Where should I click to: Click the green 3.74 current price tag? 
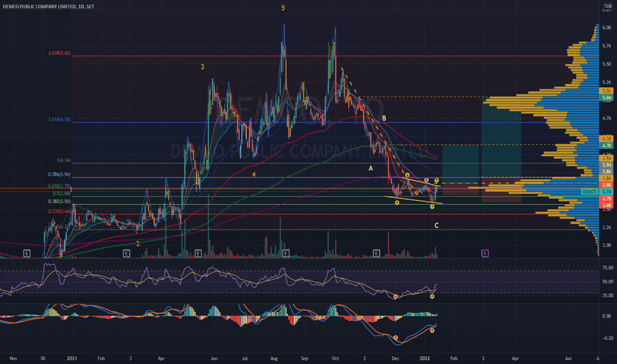coord(607,192)
